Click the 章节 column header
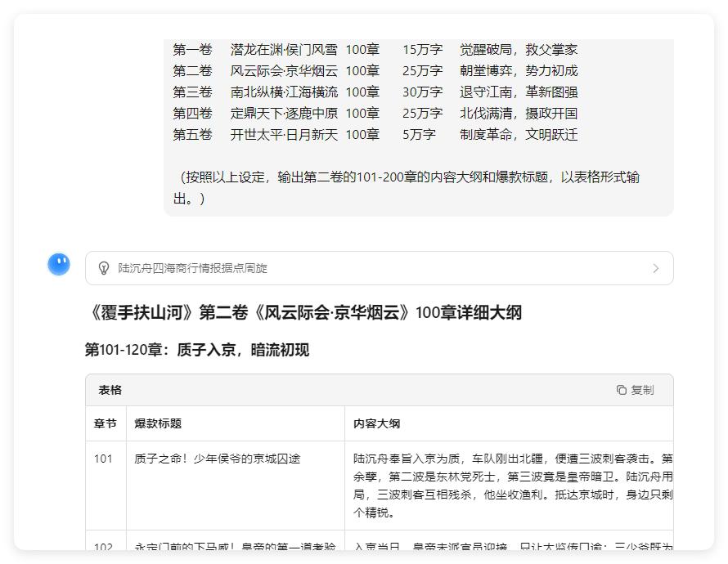Screen dimensions: 728x564 [x=106, y=423]
